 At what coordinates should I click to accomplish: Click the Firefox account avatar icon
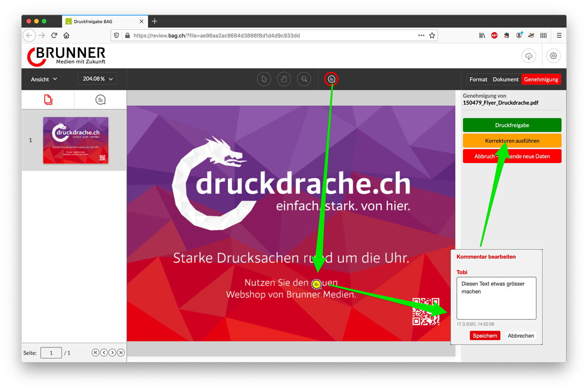[x=519, y=35]
